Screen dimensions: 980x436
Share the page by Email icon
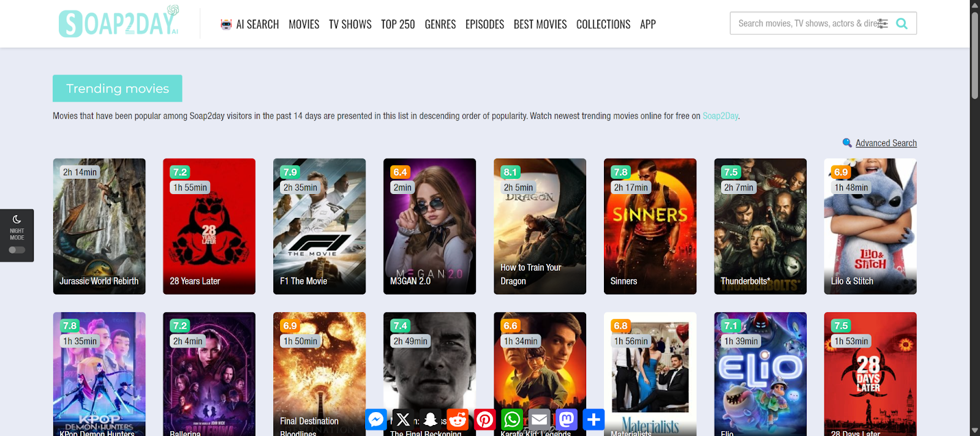540,419
